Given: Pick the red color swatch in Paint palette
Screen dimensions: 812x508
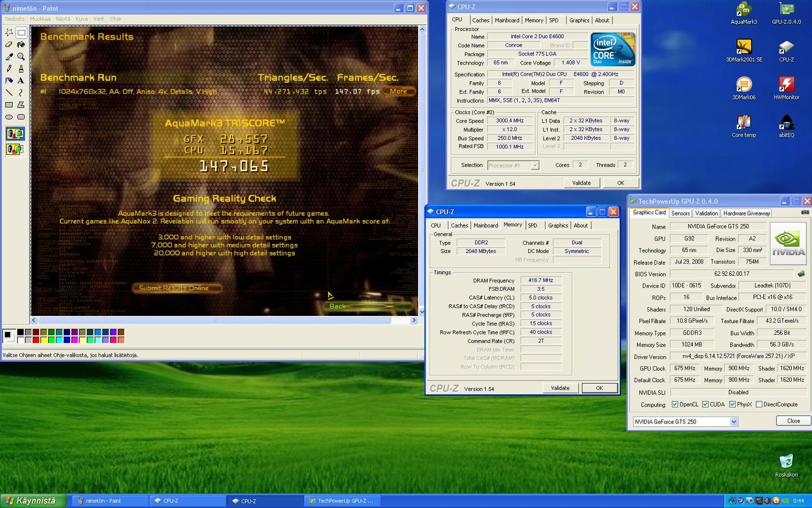Looking at the screenshot, I should pyautogui.click(x=36, y=340).
